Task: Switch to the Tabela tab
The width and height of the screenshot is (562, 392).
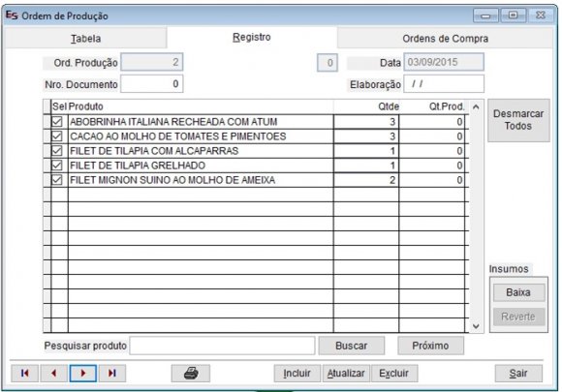Action: click(x=85, y=39)
